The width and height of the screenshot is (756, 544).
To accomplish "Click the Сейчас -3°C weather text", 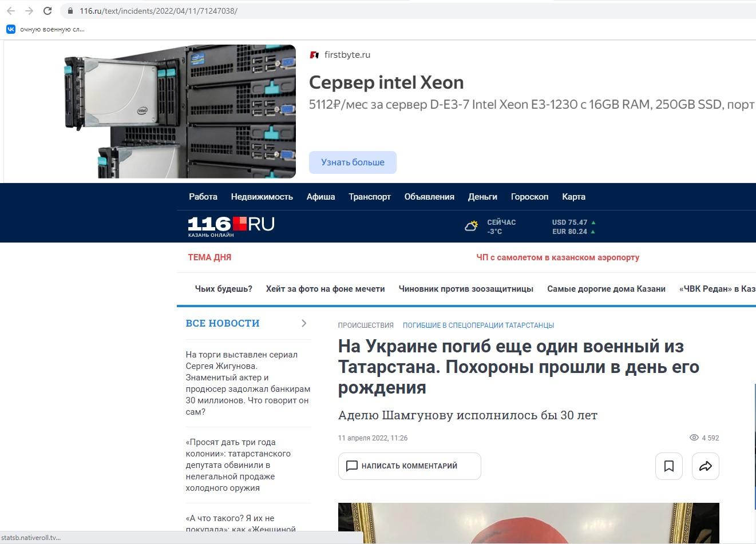I will pos(501,227).
